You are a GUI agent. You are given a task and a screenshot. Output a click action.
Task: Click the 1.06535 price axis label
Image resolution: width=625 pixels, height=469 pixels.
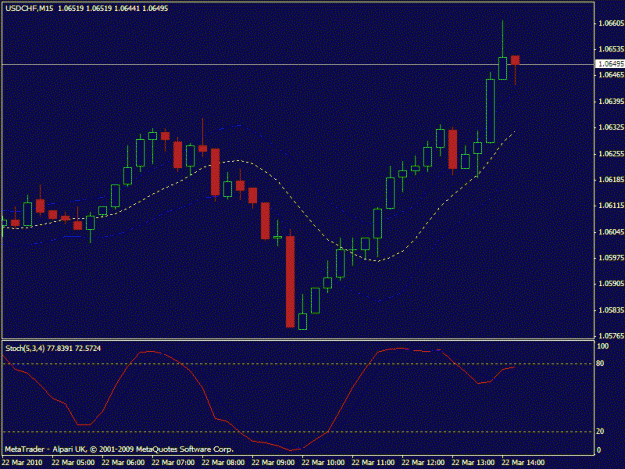click(611, 49)
